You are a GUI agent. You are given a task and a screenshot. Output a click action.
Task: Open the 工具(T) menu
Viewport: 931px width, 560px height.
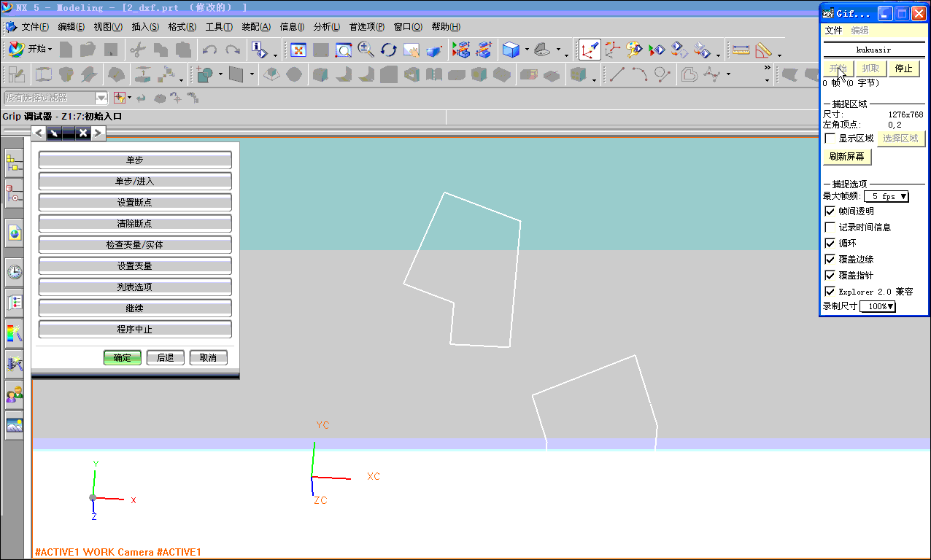pos(219,27)
